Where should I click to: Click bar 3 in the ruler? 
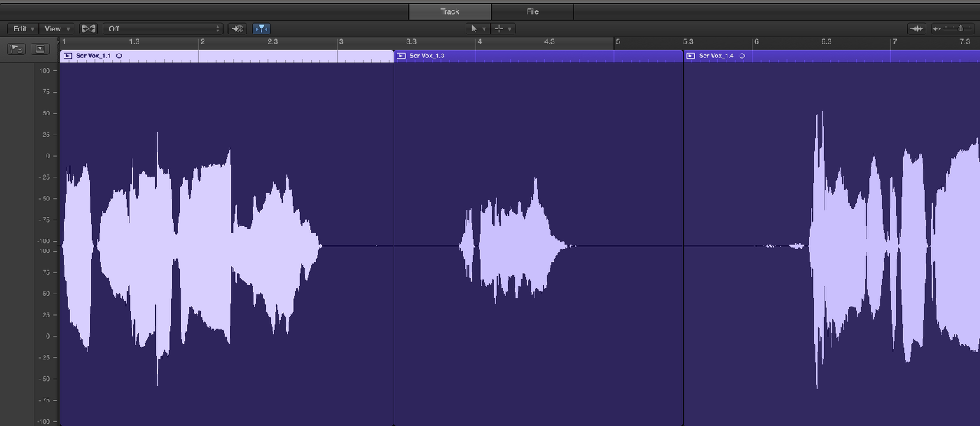341,42
